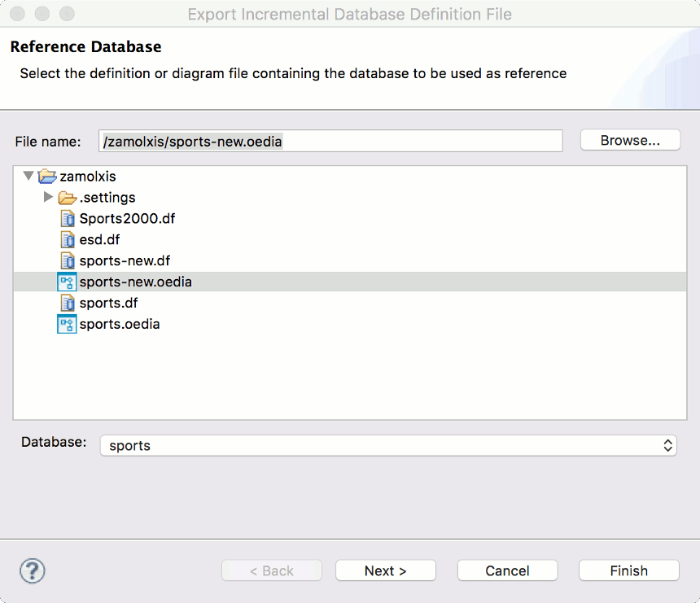700x603 pixels.
Task: Expand the .settings folder node
Action: [x=49, y=197]
